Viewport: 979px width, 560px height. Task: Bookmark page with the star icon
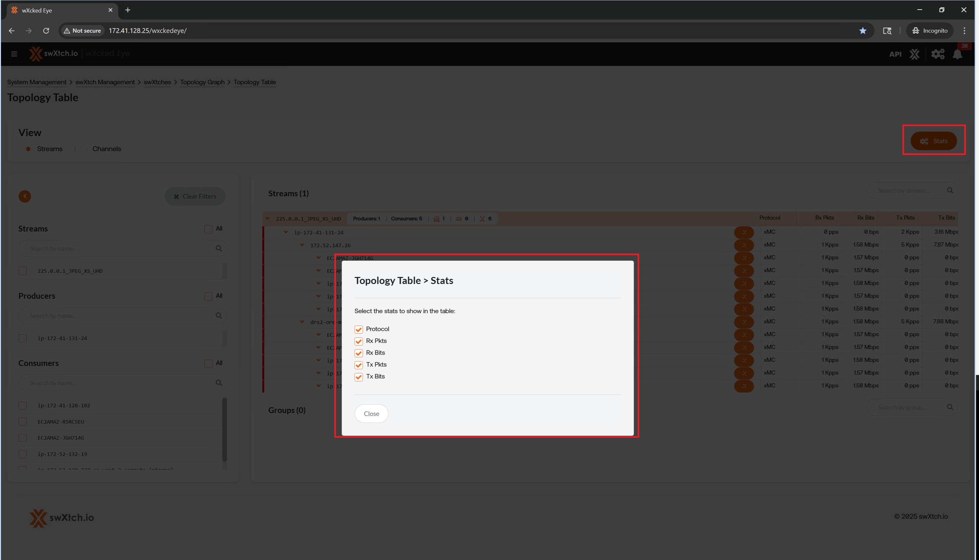863,31
